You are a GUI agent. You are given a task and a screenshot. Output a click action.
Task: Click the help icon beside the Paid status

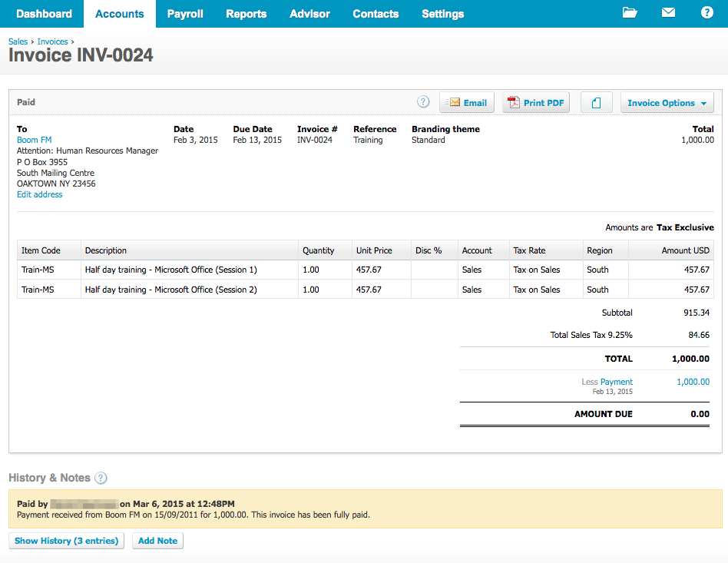[423, 101]
